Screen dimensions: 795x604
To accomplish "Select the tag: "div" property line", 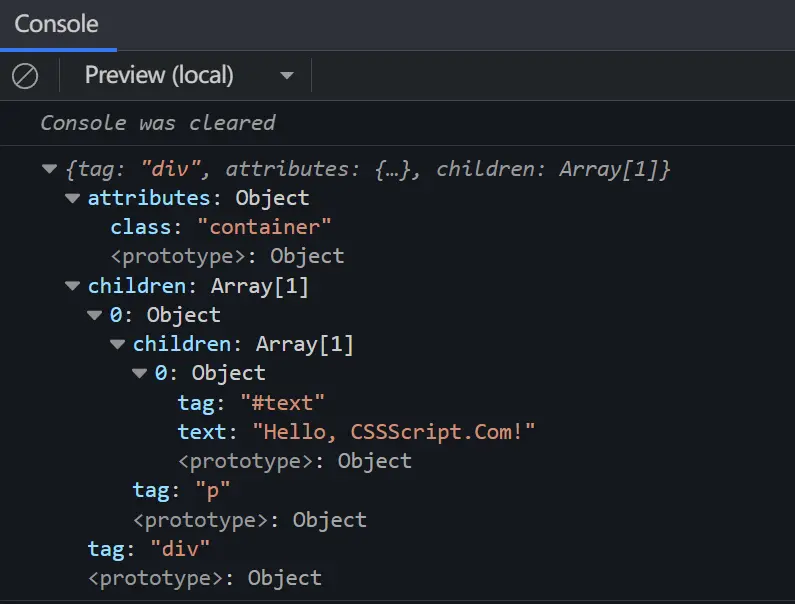I will [x=149, y=549].
